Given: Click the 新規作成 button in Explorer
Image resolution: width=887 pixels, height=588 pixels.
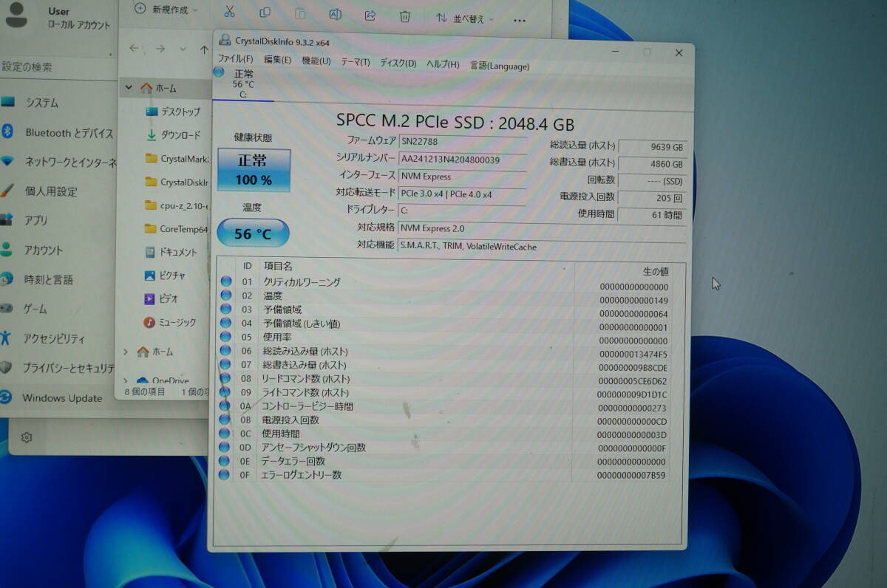Looking at the screenshot, I should 166,10.
